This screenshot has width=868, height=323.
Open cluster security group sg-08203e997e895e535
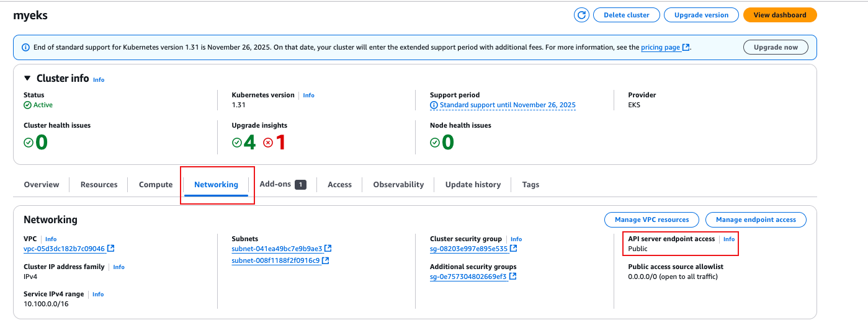click(x=469, y=249)
